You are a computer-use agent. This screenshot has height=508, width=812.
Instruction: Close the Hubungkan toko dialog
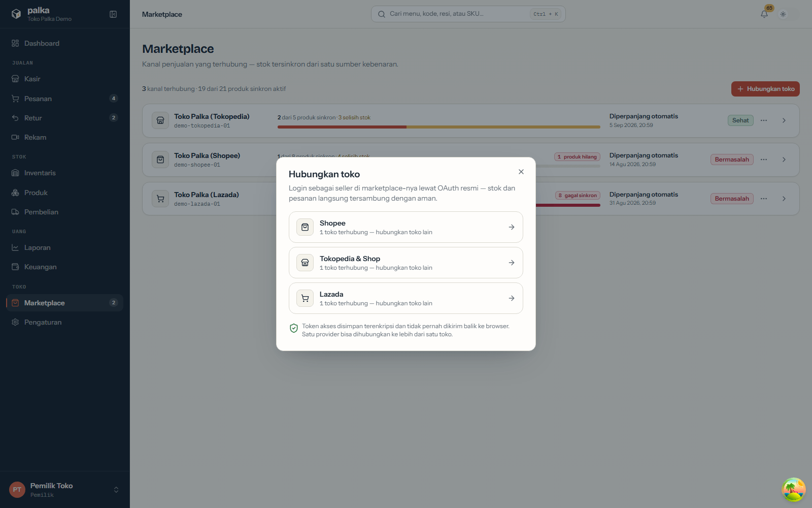tap(521, 172)
